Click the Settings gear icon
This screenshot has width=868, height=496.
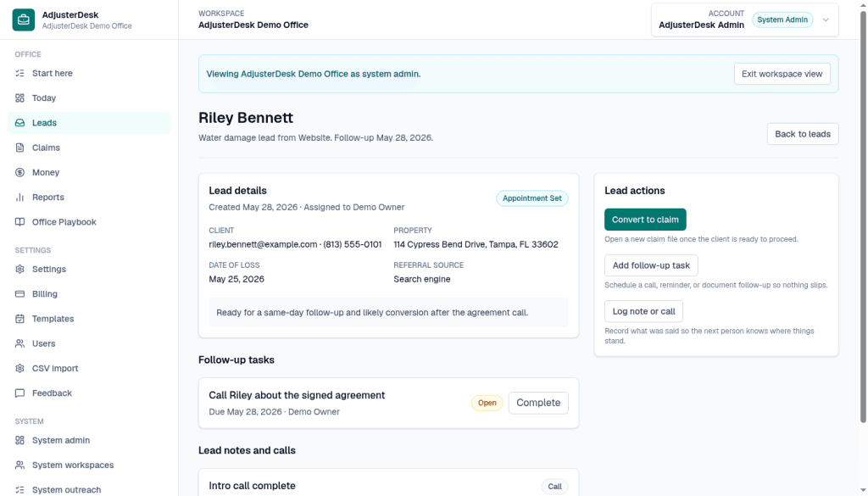pos(20,269)
